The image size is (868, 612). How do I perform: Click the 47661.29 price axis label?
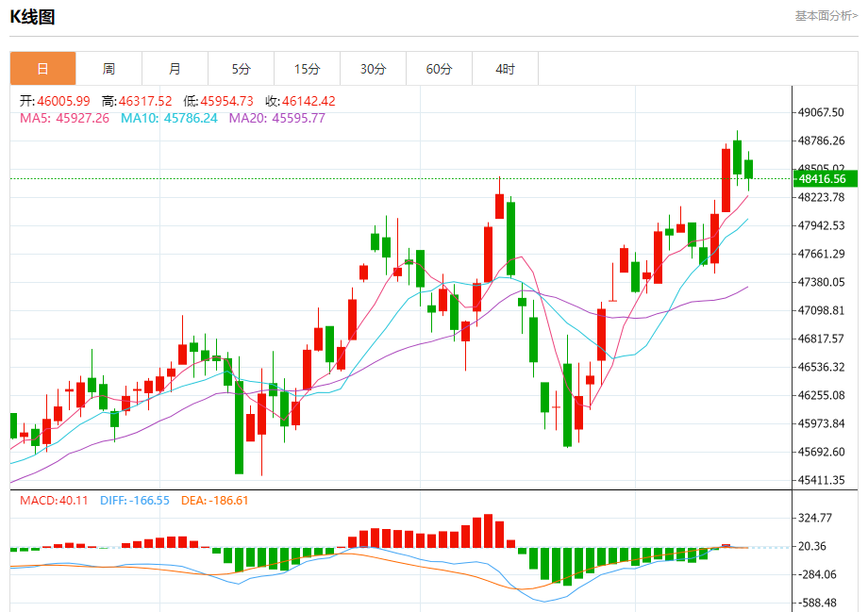(x=821, y=254)
